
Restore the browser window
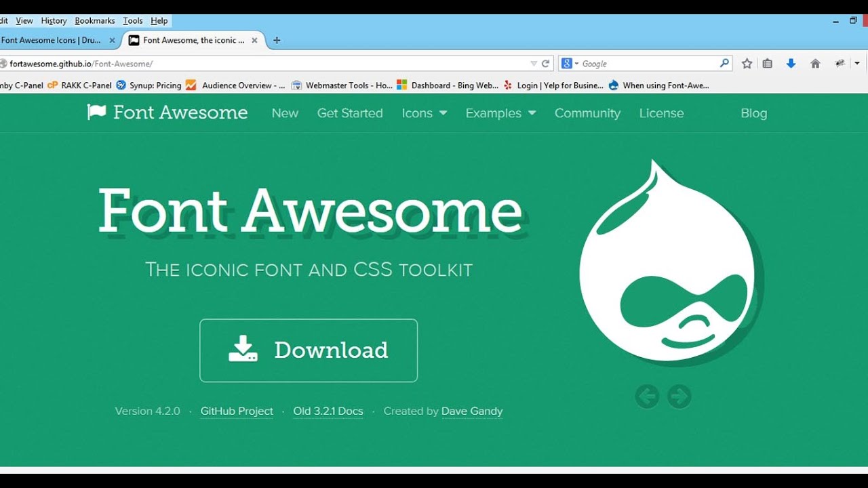pyautogui.click(x=853, y=21)
